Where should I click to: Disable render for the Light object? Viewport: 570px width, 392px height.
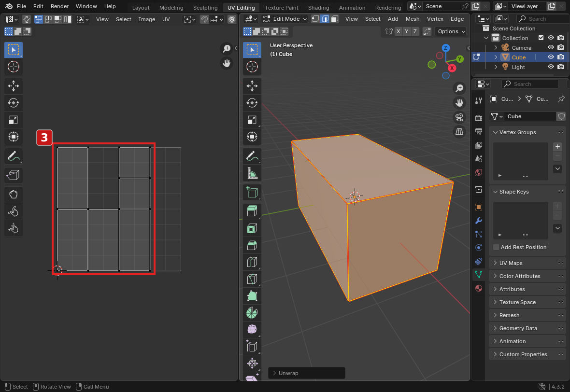(x=560, y=67)
